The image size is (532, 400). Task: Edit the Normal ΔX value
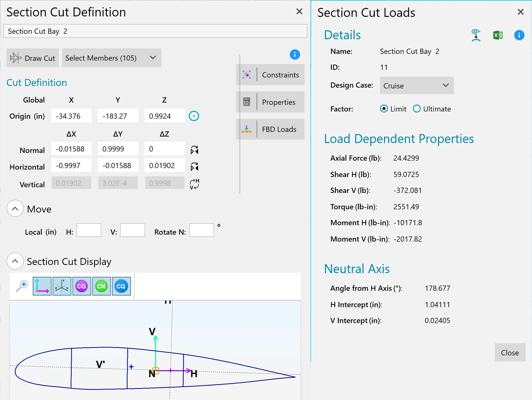point(71,149)
